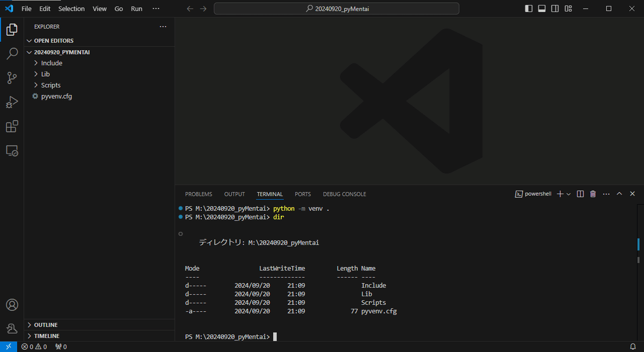Expand the Lib folder
Screen dimensions: 644x352
(x=99, y=74)
